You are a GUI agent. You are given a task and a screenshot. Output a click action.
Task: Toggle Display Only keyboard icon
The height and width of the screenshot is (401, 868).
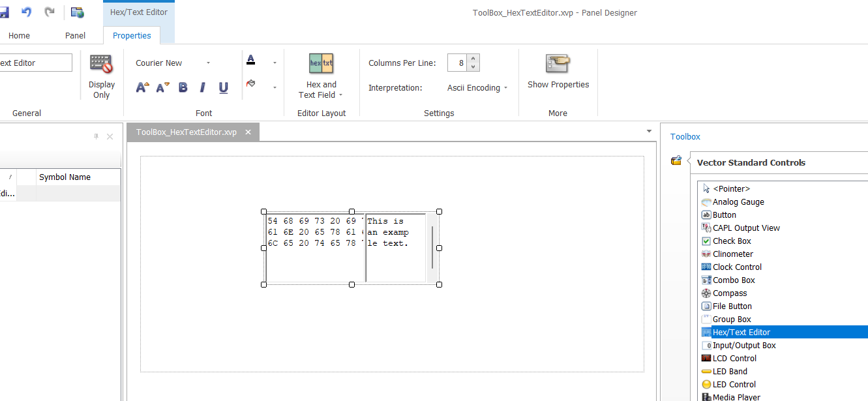click(x=101, y=63)
